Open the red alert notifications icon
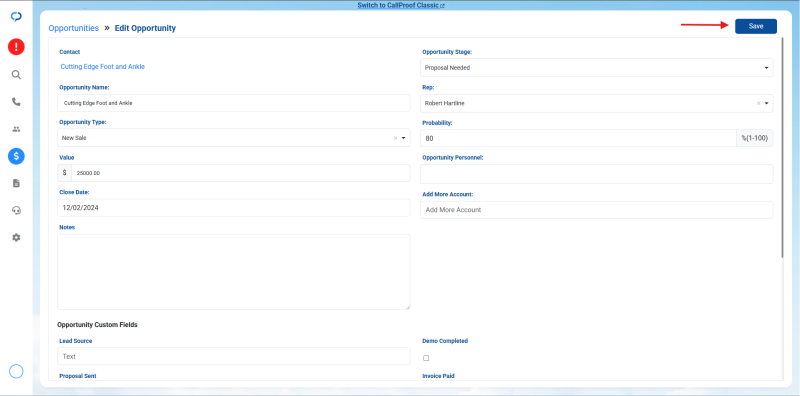 click(x=16, y=47)
